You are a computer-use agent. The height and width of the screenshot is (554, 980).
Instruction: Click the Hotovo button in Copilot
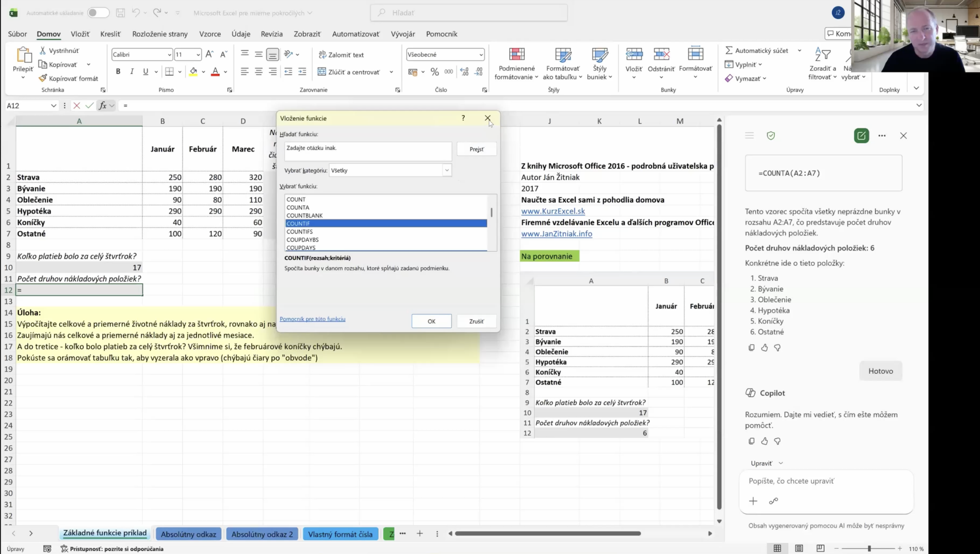click(x=880, y=371)
